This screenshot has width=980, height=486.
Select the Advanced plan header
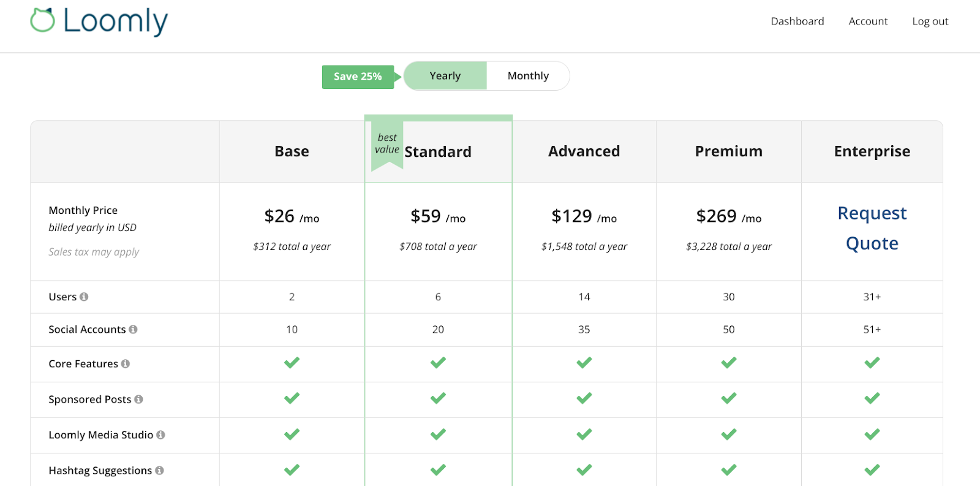(x=584, y=151)
